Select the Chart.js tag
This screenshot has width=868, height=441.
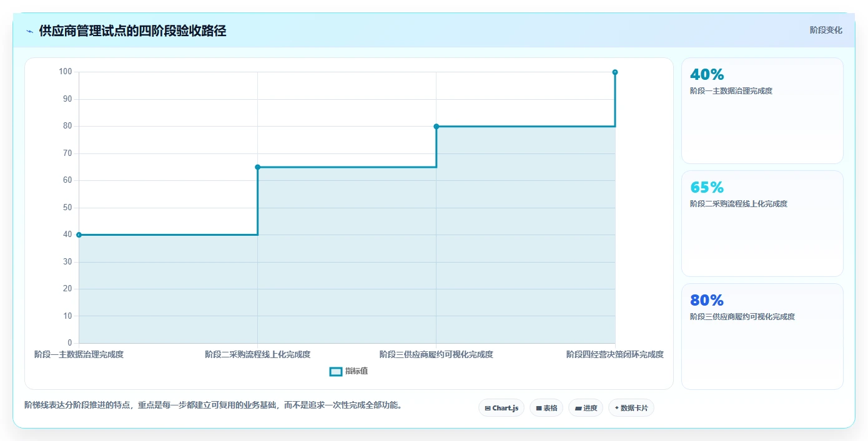click(501, 408)
